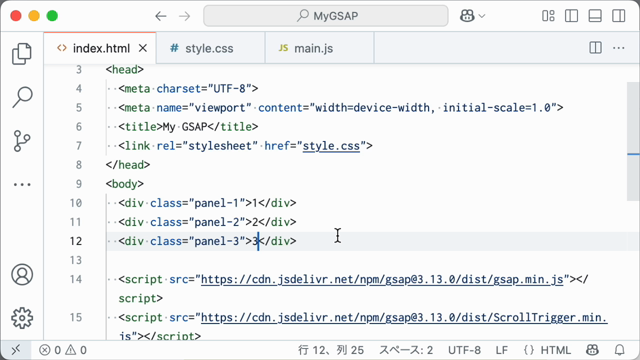Click line number 14 in gutter
The height and width of the screenshot is (360, 640).
coord(76,280)
